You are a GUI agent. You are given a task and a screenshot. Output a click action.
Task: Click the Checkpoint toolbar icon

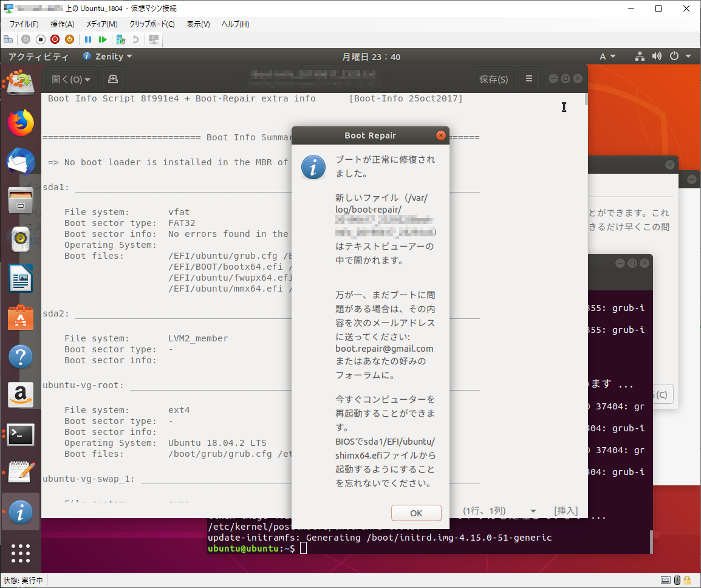pyautogui.click(x=120, y=39)
